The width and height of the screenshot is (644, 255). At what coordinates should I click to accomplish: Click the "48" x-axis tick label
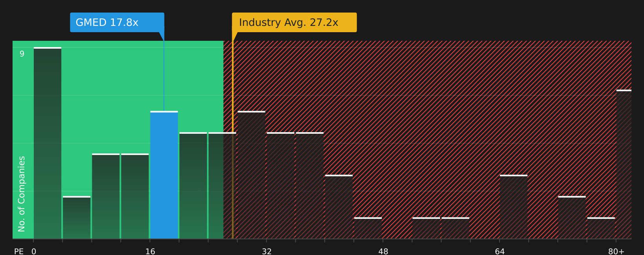[x=383, y=251]
